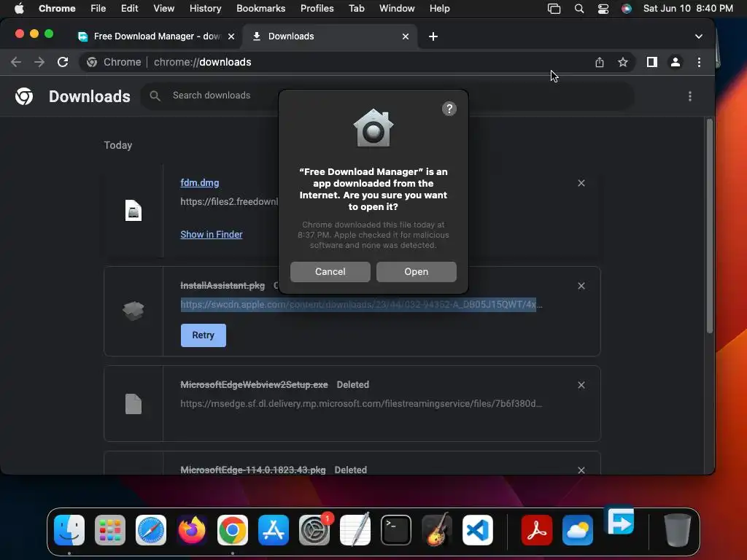
Task: Remove MicrosoftEdge-114.0.1823.43.pkg entry from the list
Action: [x=581, y=470]
